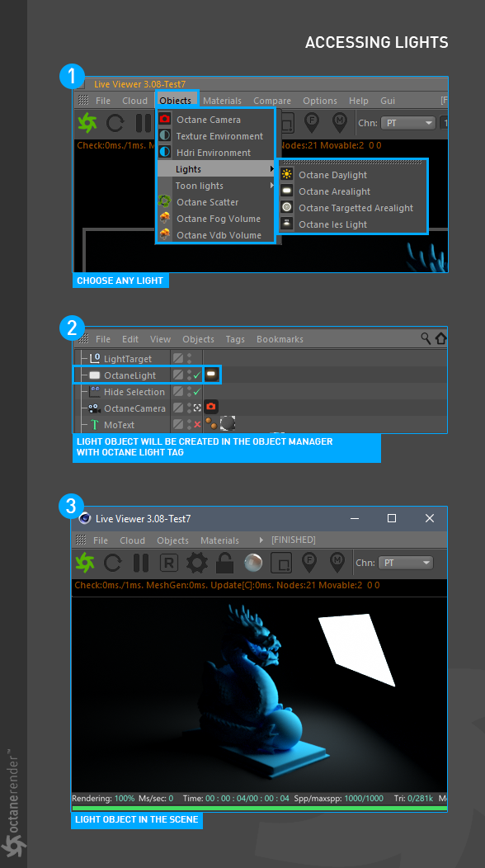Click the green render progress bar

click(x=259, y=809)
